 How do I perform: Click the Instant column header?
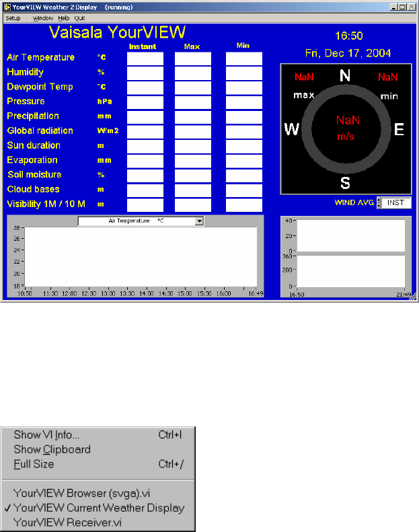tap(143, 46)
